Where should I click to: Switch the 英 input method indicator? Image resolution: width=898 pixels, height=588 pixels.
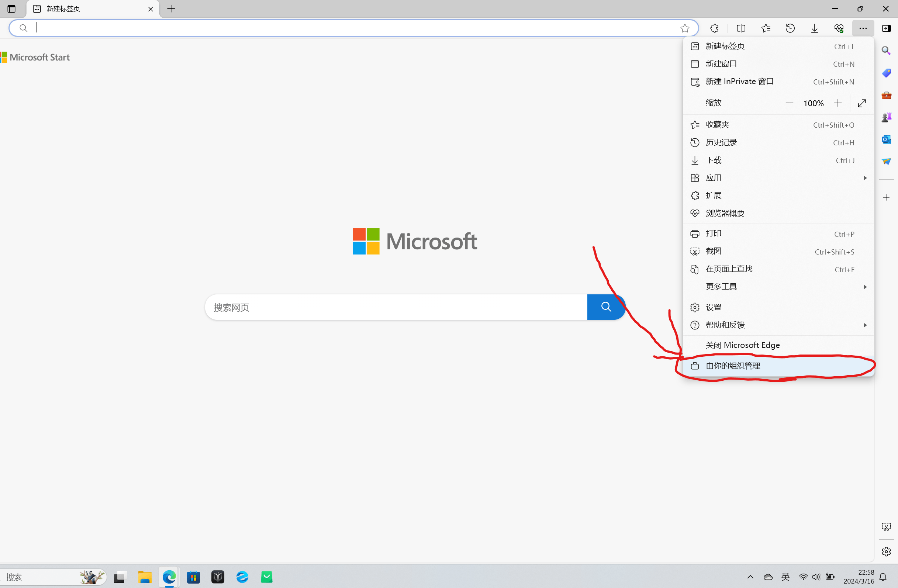click(x=785, y=577)
